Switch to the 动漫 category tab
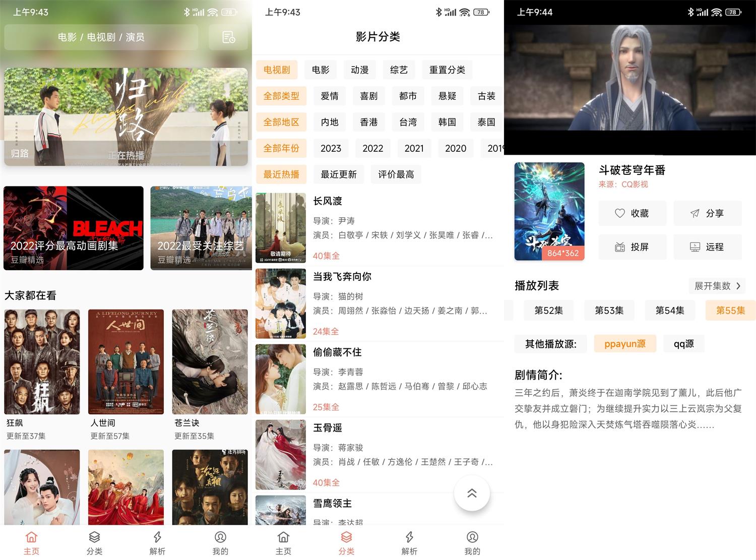This screenshot has height=560, width=756. [359, 70]
